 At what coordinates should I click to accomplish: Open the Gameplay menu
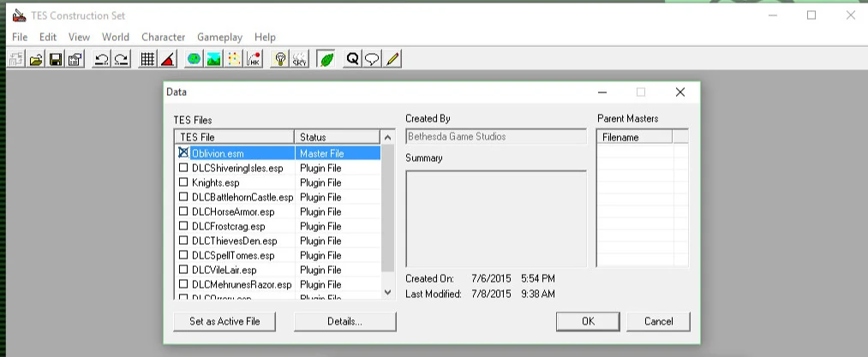click(219, 37)
